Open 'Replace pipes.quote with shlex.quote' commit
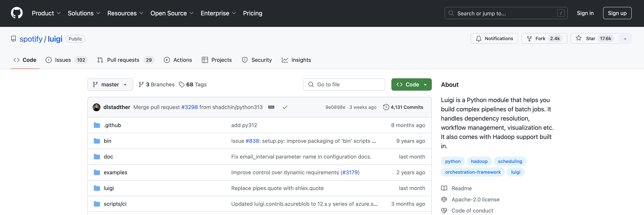 click(277, 188)
